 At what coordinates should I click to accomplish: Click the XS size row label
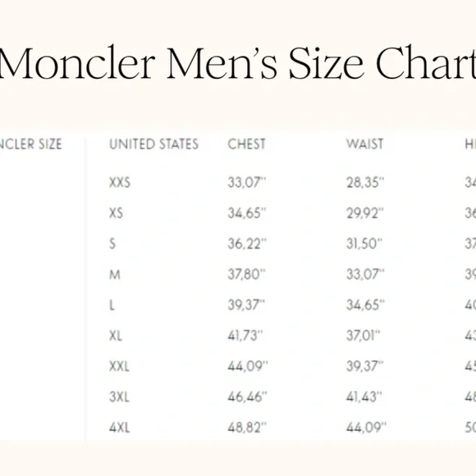coord(116,213)
